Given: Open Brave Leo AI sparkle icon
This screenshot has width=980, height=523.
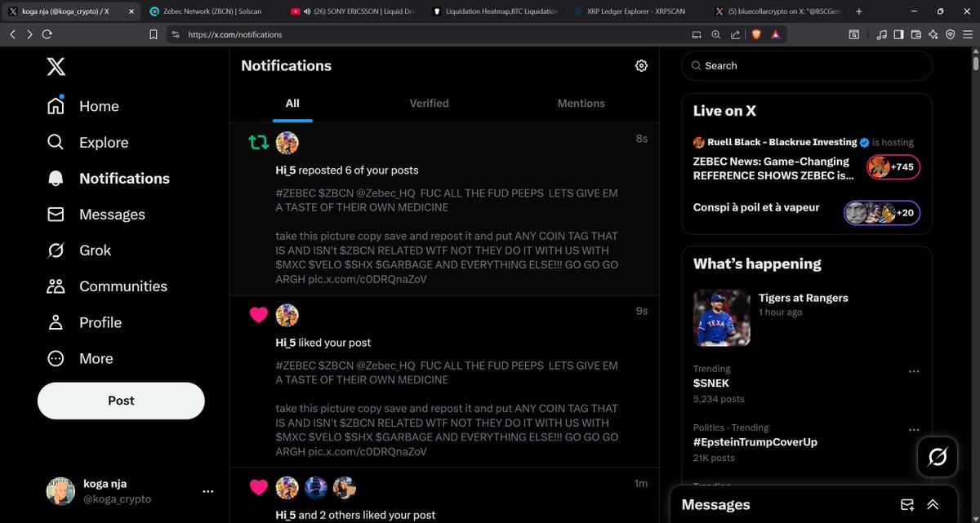Looking at the screenshot, I should click(x=933, y=35).
